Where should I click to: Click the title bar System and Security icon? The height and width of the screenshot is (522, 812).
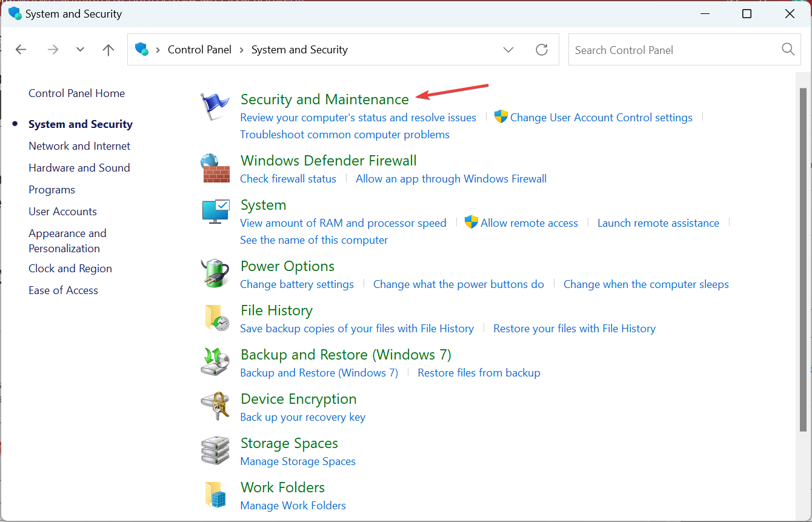(x=15, y=13)
